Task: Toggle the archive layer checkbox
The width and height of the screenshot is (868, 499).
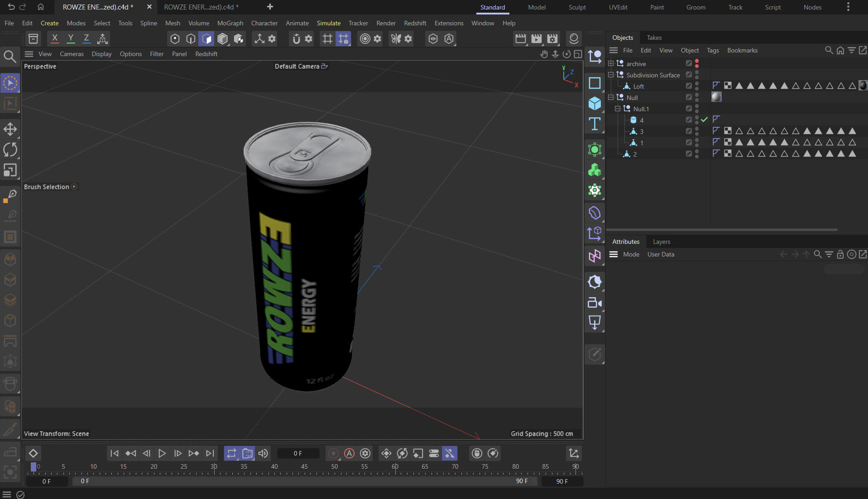Action: 689,63
